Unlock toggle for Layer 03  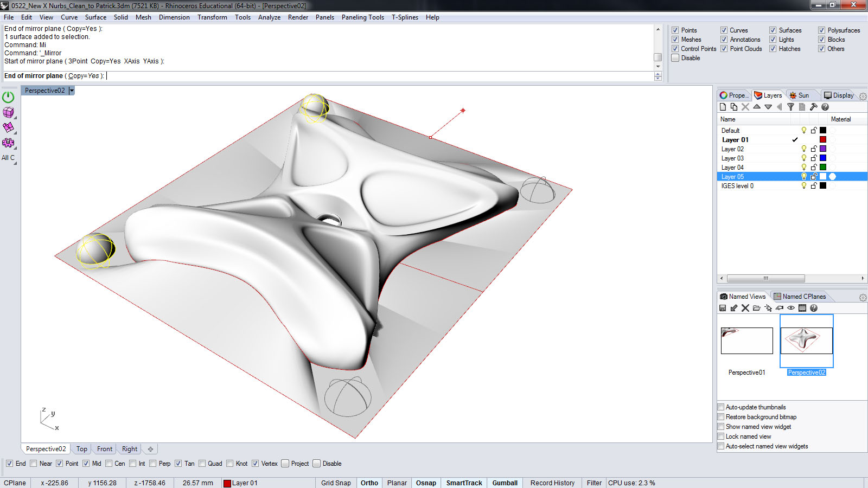pyautogui.click(x=813, y=158)
